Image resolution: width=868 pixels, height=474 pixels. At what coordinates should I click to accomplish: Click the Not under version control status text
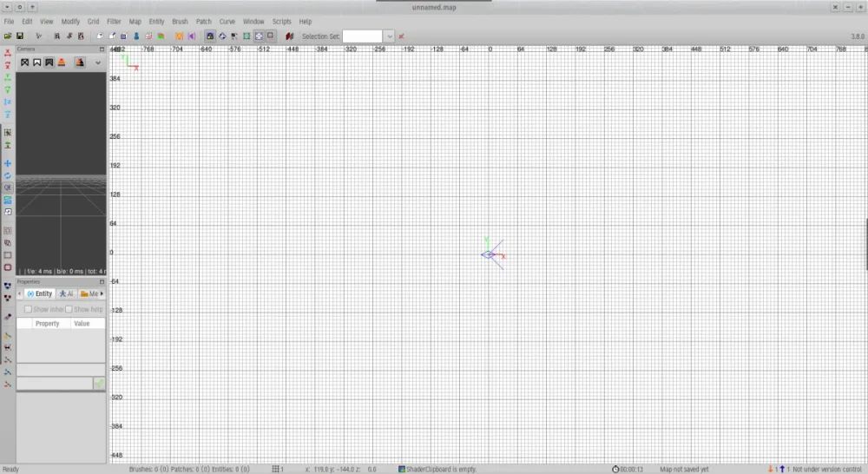[x=827, y=469]
